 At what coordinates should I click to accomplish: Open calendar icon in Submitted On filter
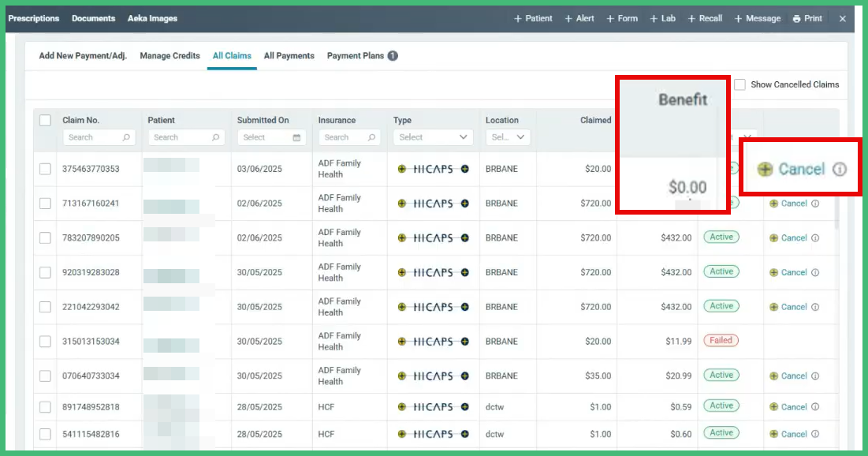[296, 137]
